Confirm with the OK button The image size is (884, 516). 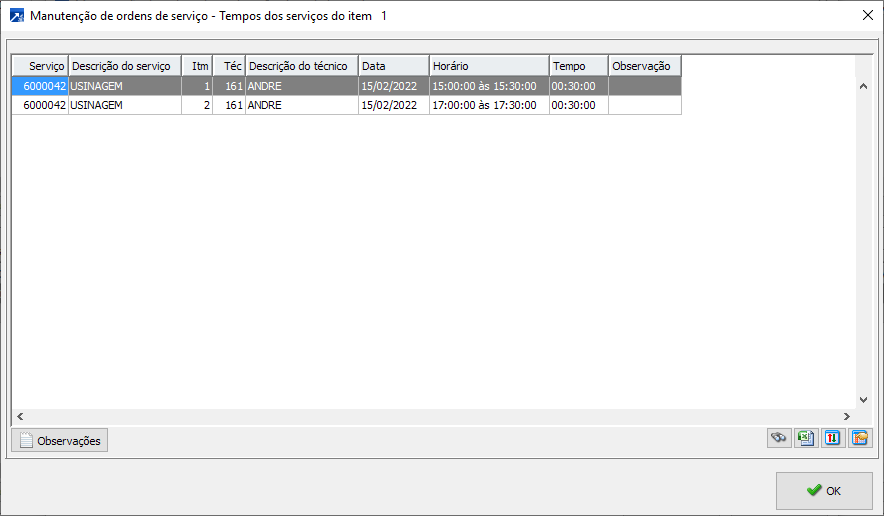(824, 491)
